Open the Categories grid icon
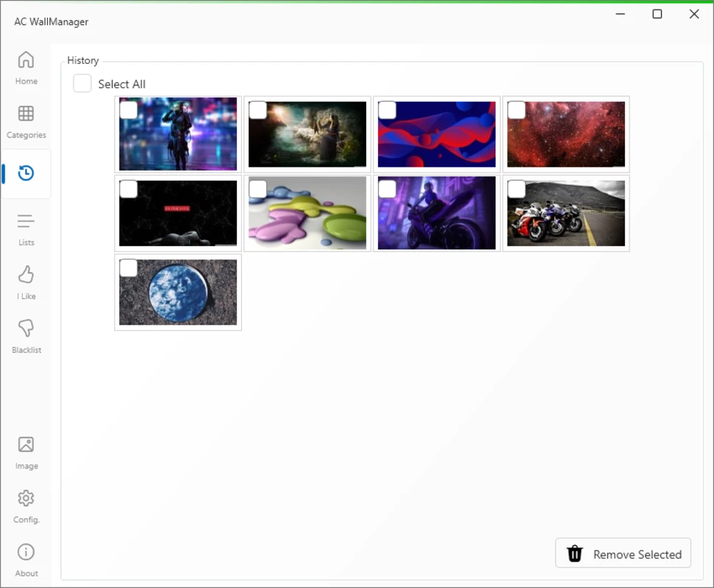The image size is (714, 588). point(26,113)
